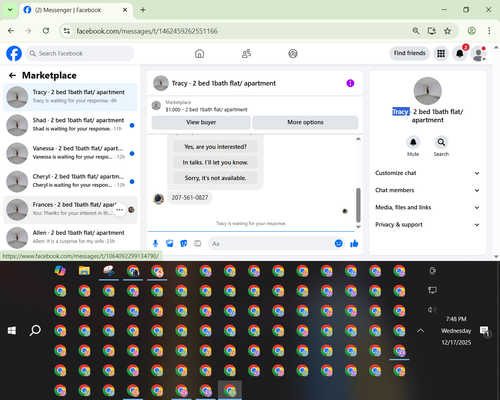Open Chrome three-dot menu

click(x=489, y=31)
